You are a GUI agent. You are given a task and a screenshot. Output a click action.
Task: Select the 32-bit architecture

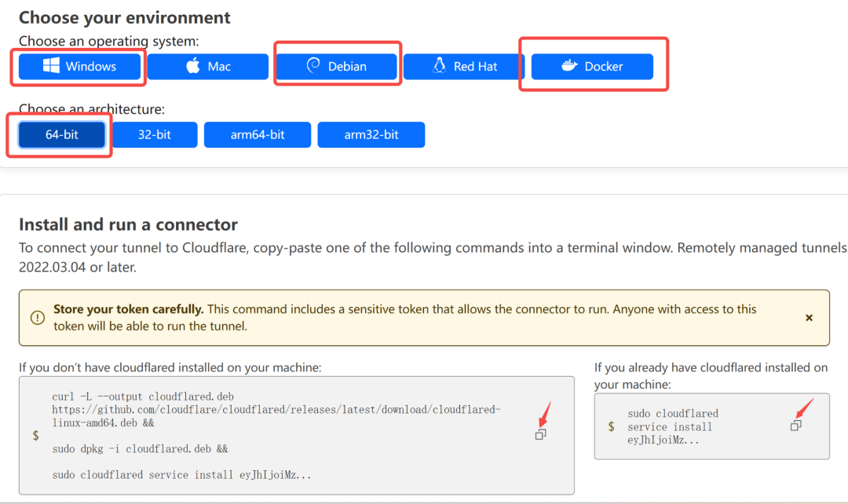(155, 134)
